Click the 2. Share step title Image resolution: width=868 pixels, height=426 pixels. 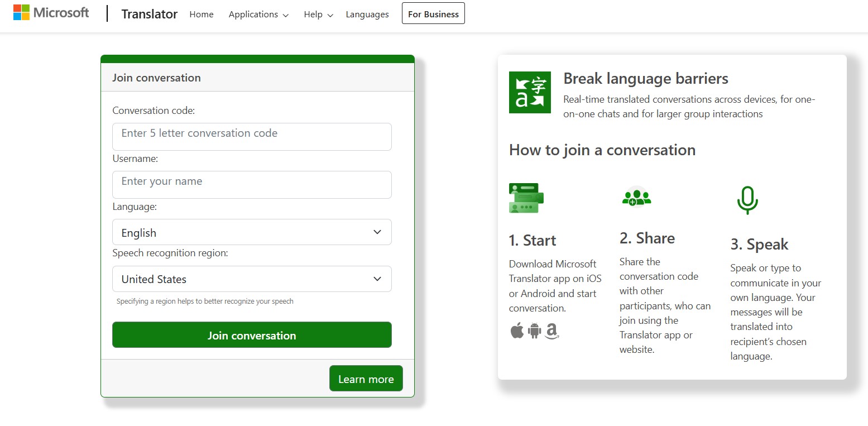(x=647, y=238)
